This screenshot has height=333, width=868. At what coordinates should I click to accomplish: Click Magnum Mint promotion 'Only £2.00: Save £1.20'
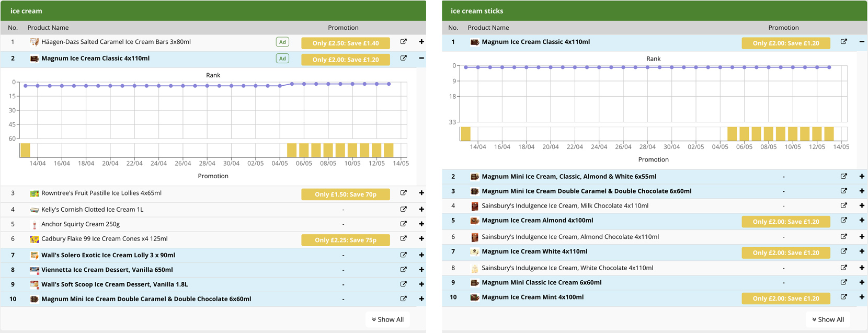pos(786,298)
